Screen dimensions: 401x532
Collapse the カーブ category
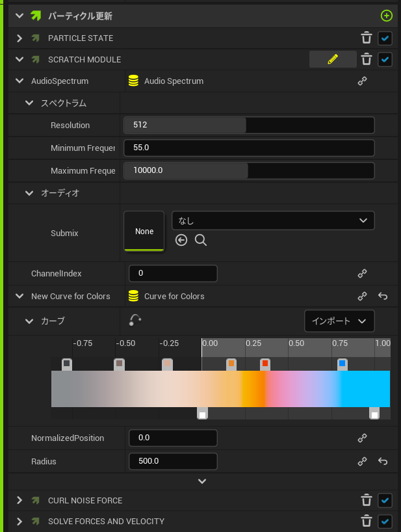[29, 321]
